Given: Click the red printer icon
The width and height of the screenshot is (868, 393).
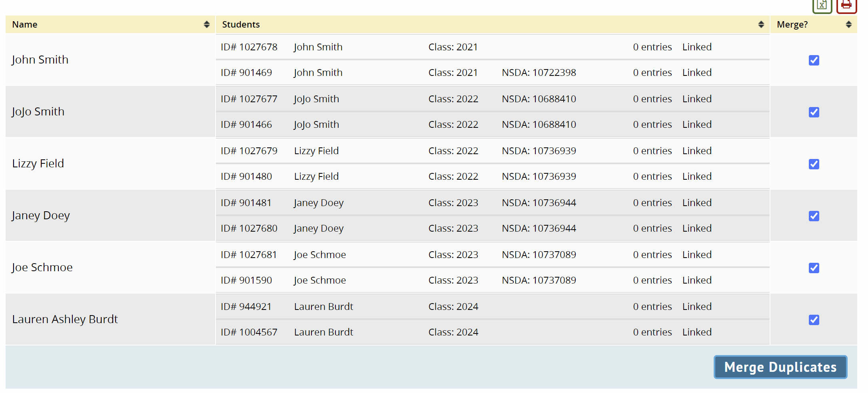Looking at the screenshot, I should pos(846,6).
